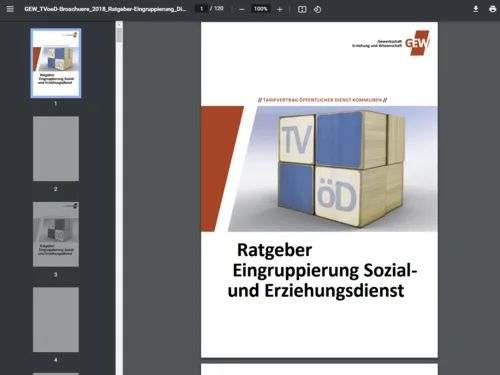Click the 'Tarifvertrag öffentlicher Dienst Kommunen' line
Viewport: 500px width, 375px height.
pyautogui.click(x=322, y=100)
